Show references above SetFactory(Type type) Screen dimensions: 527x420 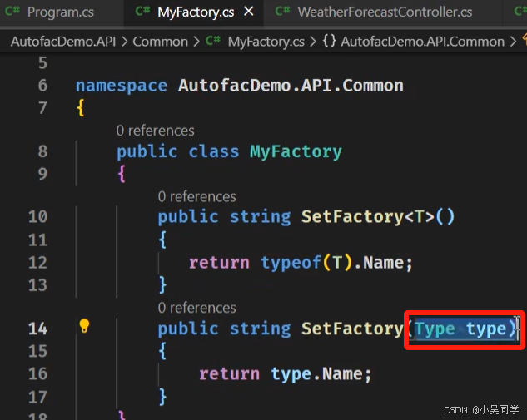click(x=196, y=308)
